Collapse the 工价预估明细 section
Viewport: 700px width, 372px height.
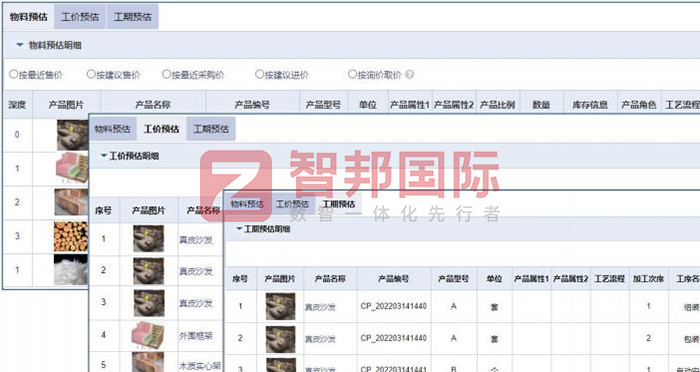click(104, 156)
